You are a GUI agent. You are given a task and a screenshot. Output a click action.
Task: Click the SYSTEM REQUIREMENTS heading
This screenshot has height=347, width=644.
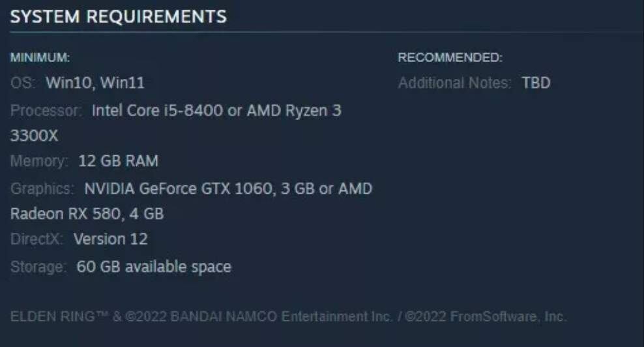[x=119, y=17]
